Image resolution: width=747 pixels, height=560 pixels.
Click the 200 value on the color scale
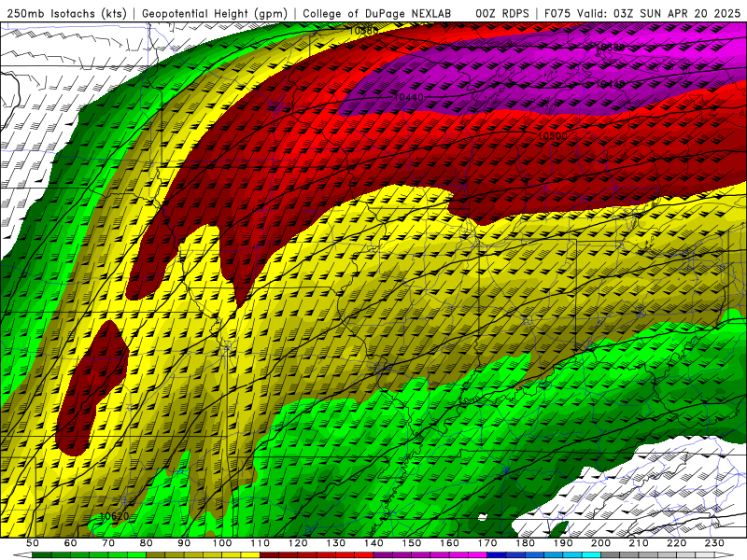click(600, 543)
